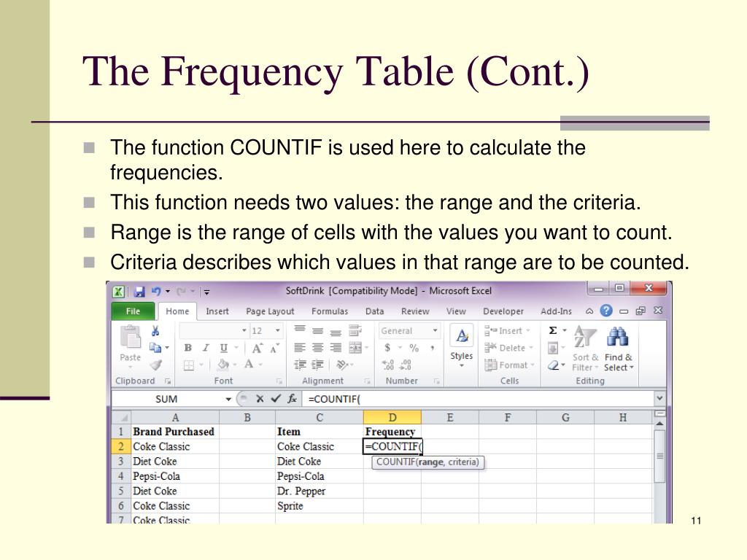Click the blue Help question mark
Screen dimensions: 747x560
coord(606,311)
